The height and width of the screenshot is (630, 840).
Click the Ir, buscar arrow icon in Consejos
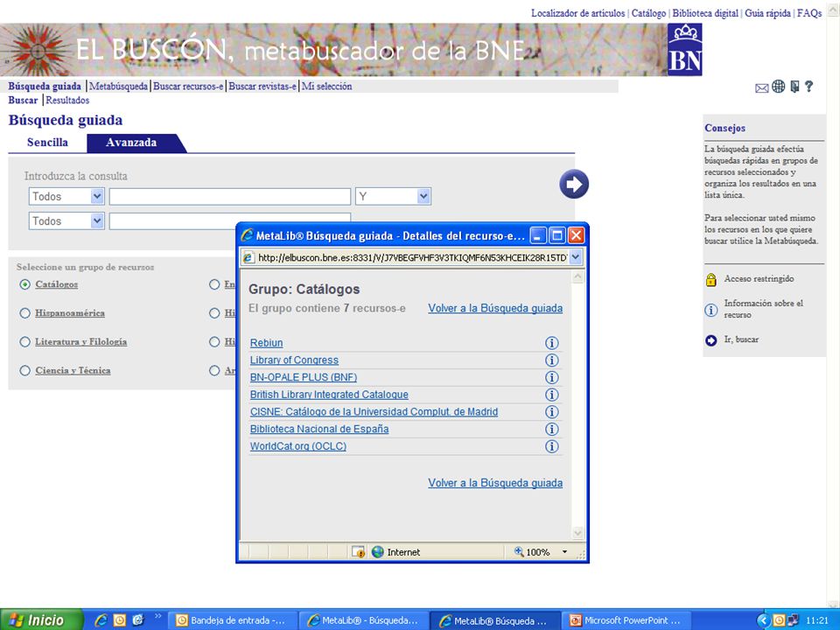coord(710,340)
